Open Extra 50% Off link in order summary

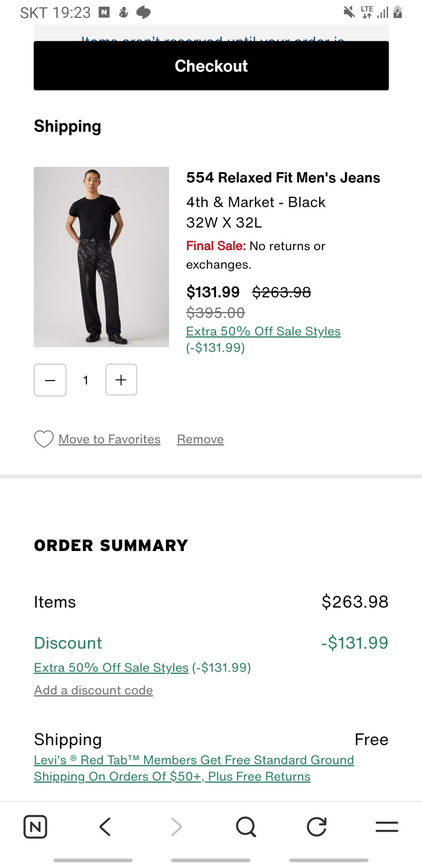coord(111,667)
